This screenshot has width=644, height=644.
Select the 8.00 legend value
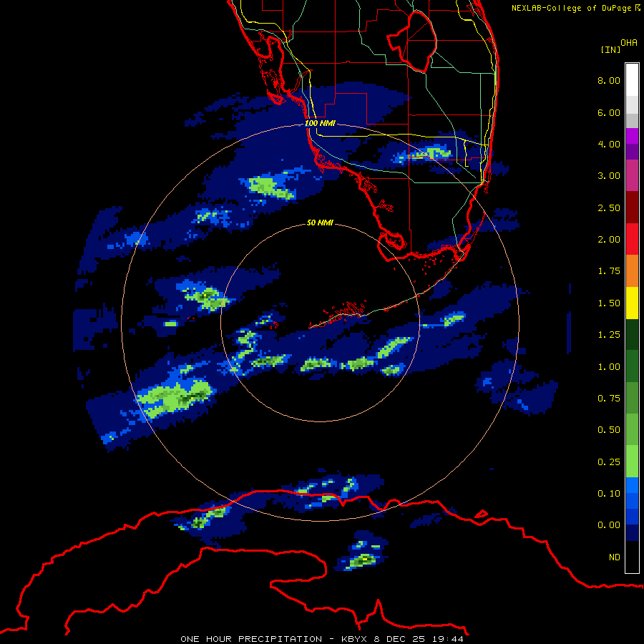click(609, 80)
